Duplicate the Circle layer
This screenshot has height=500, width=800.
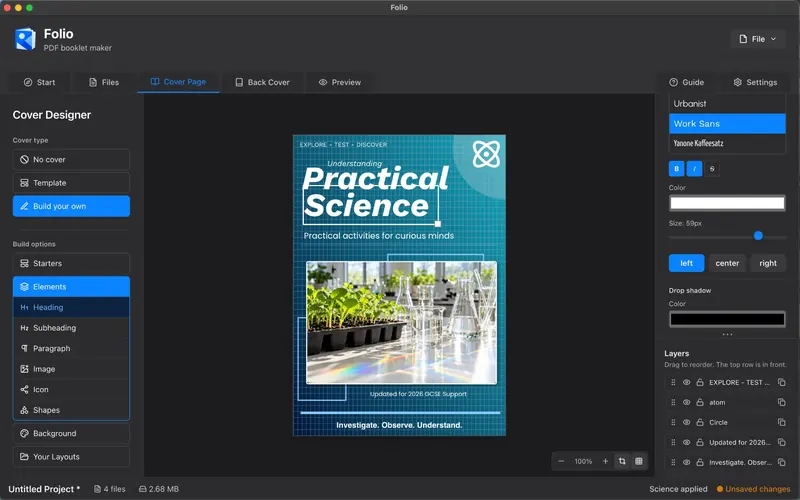pos(781,422)
